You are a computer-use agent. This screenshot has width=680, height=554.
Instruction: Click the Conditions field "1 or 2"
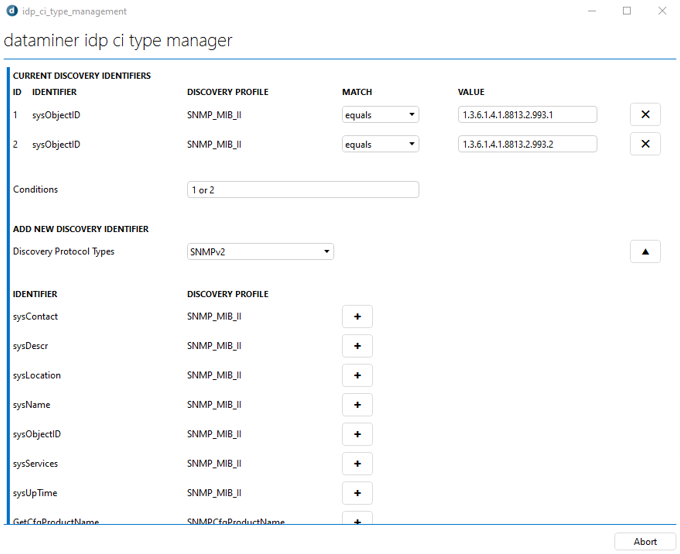pyautogui.click(x=303, y=190)
